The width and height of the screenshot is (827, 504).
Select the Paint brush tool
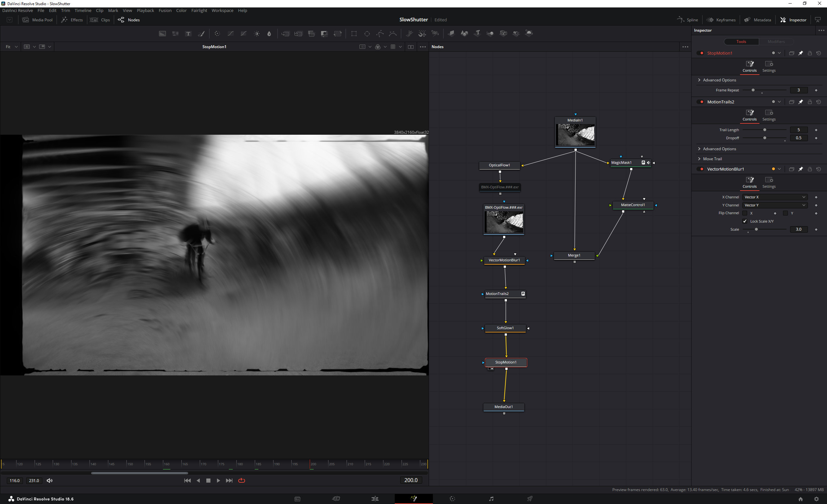point(201,34)
